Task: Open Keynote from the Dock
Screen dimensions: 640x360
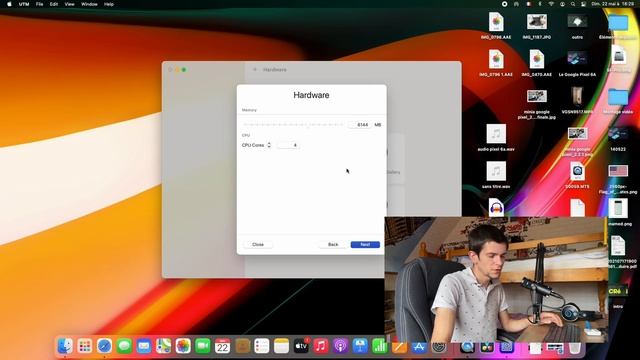Action: (360, 346)
